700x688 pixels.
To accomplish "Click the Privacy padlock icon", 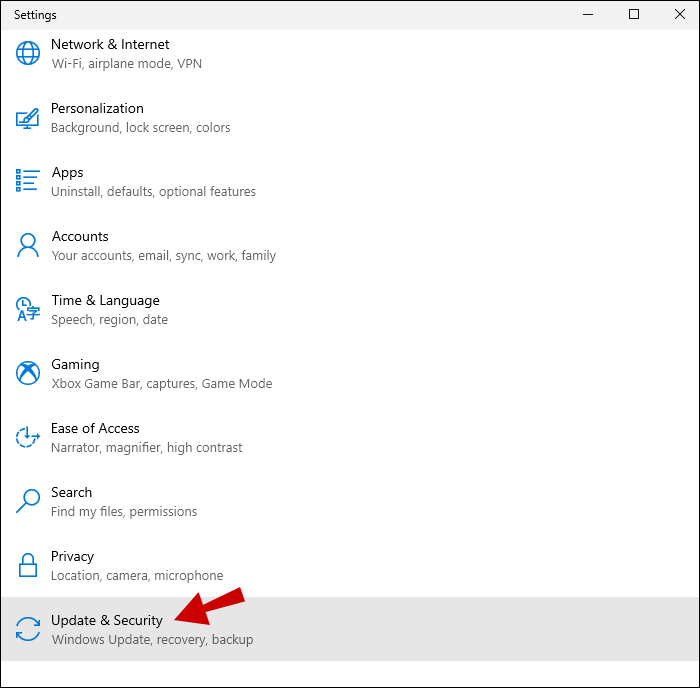I will tap(27, 565).
